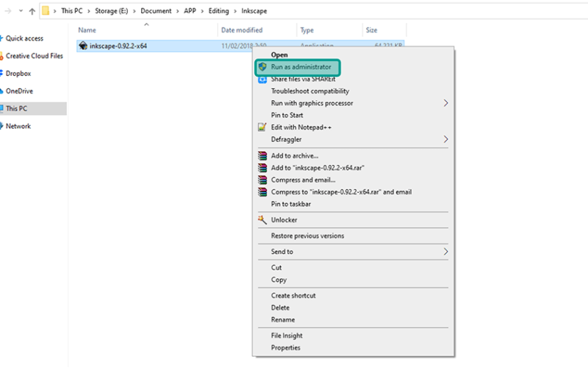Select Troubleshoot compatibility
This screenshot has width=588, height=368.
coord(310,91)
